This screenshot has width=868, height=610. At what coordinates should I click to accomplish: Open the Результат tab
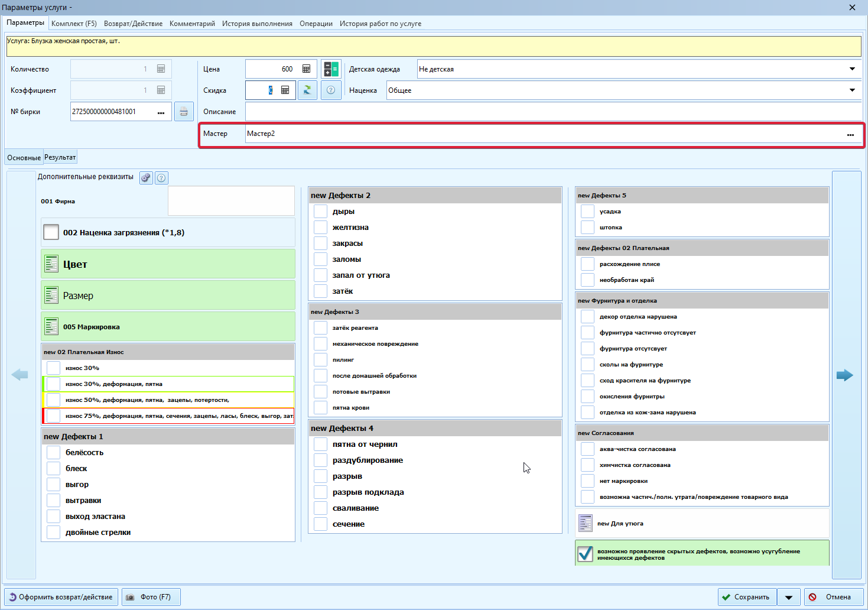(x=60, y=157)
